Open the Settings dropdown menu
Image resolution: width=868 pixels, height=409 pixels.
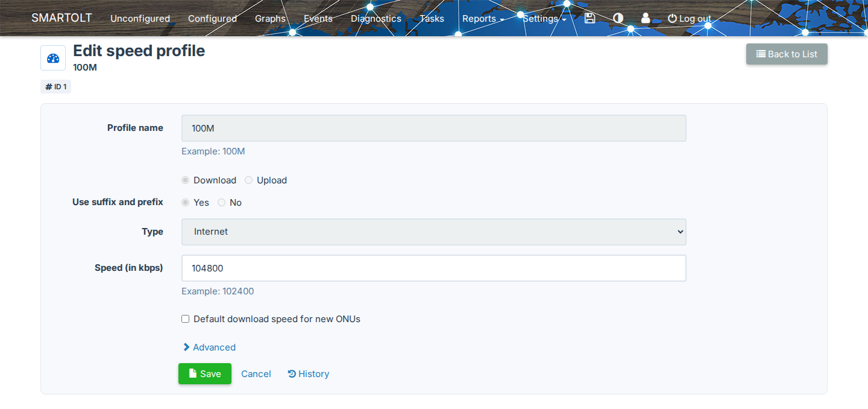point(544,19)
